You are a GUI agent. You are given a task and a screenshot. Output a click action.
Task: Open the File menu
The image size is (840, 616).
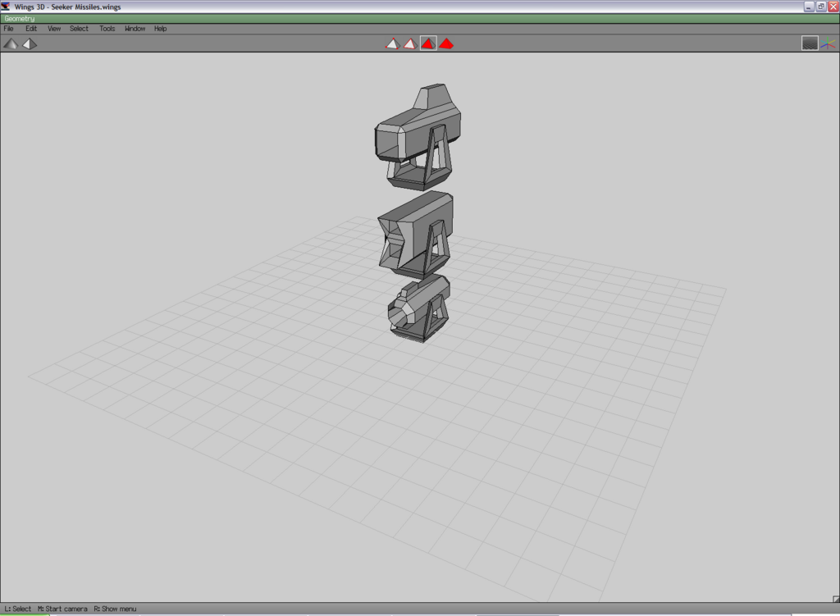9,29
